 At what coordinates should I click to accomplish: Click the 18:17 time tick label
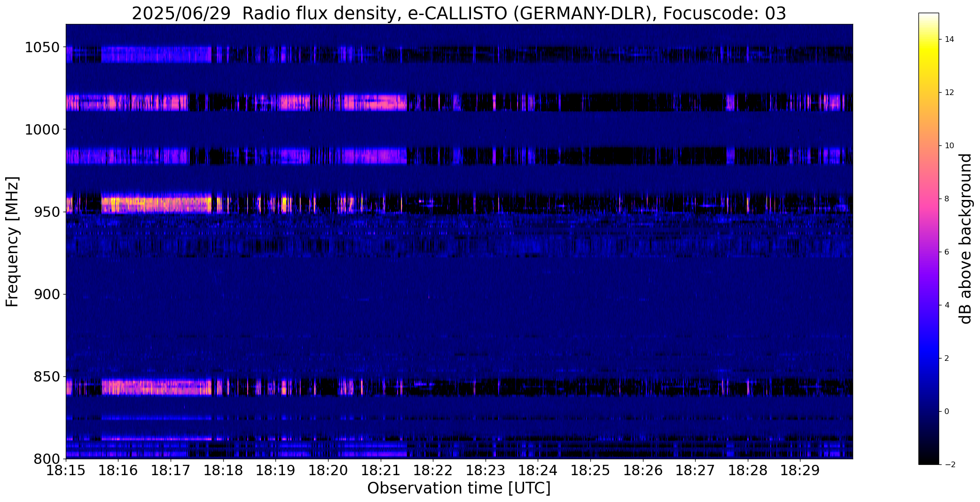pos(171,470)
